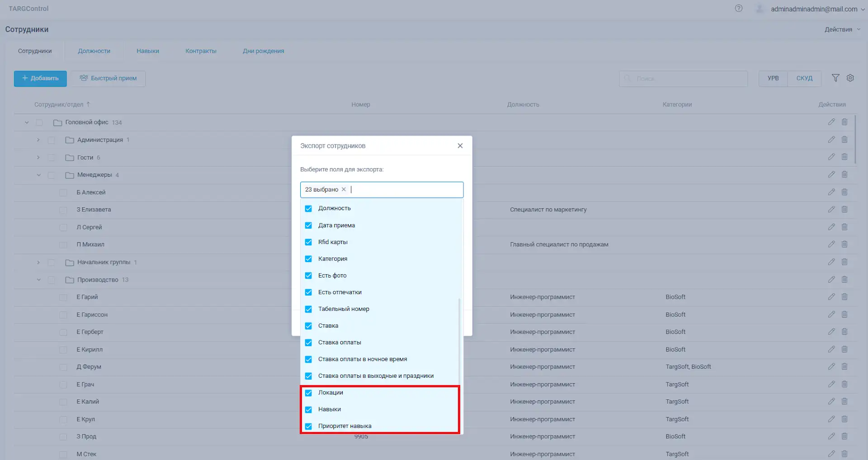Focus the export fields selection box
Viewport: 868px width, 460px height.
tap(382, 189)
